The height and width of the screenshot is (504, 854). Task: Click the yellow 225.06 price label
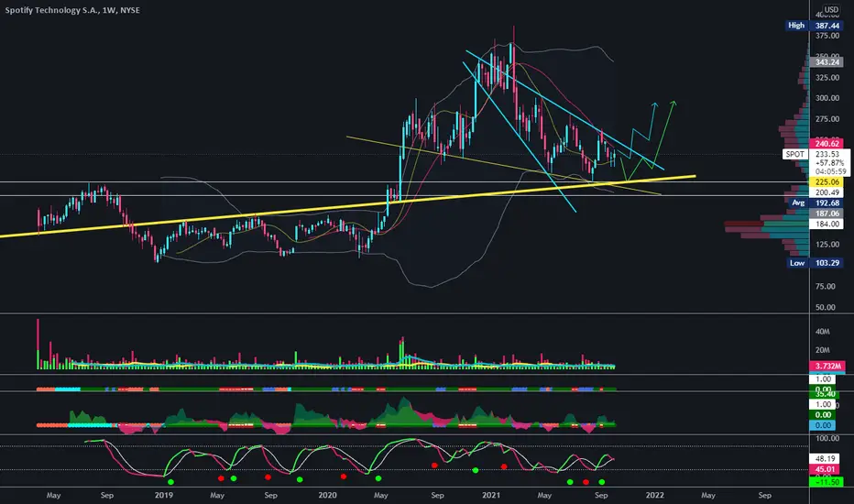(827, 182)
